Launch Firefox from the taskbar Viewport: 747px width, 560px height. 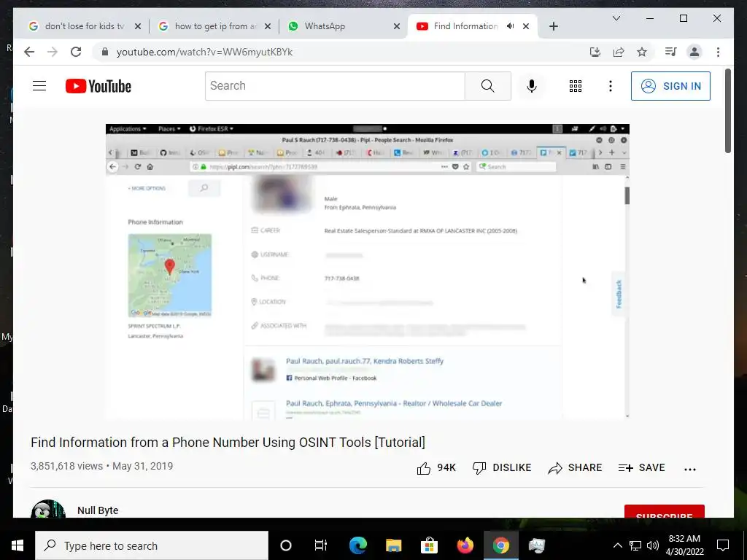465,545
